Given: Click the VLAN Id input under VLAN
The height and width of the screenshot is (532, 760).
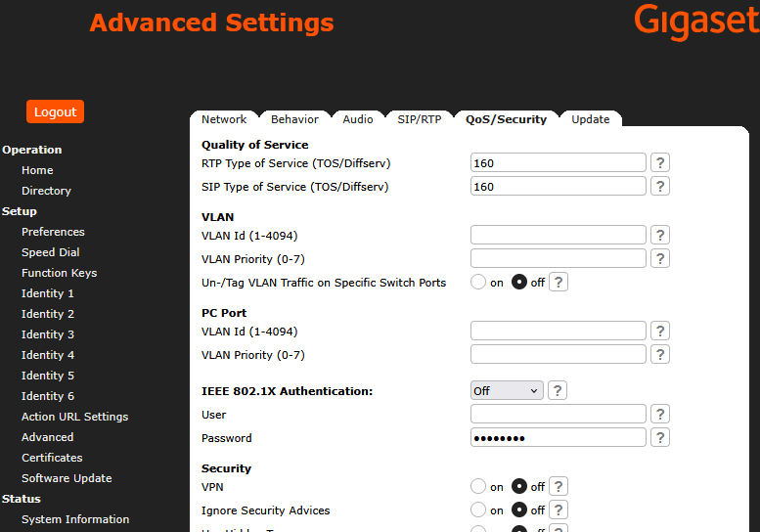Looking at the screenshot, I should point(558,235).
